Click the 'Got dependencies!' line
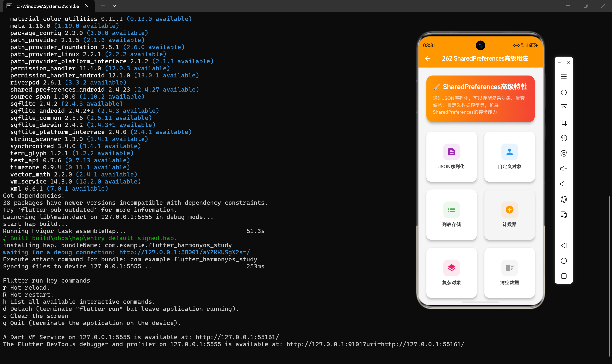The image size is (612, 364). (34, 196)
